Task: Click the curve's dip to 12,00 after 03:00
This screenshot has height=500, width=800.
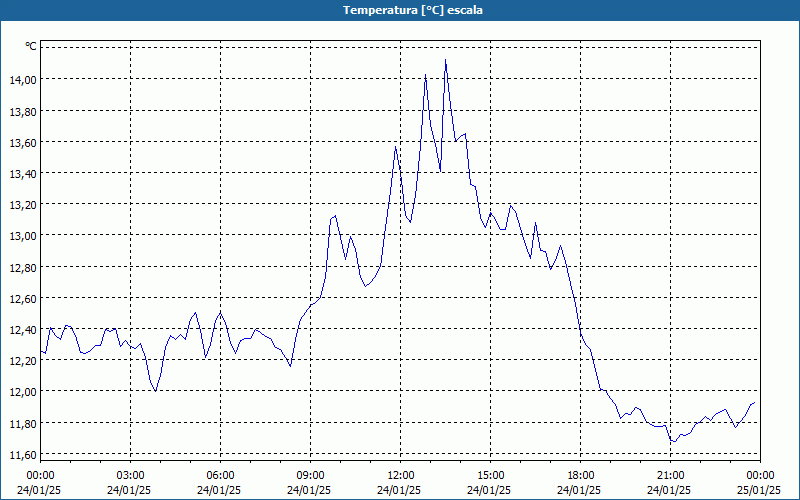Action: [x=156, y=390]
